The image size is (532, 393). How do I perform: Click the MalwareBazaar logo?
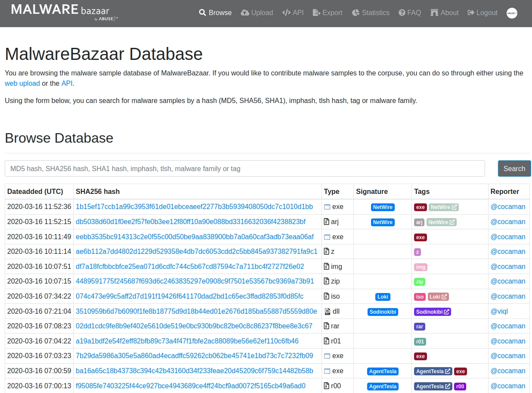tap(65, 12)
